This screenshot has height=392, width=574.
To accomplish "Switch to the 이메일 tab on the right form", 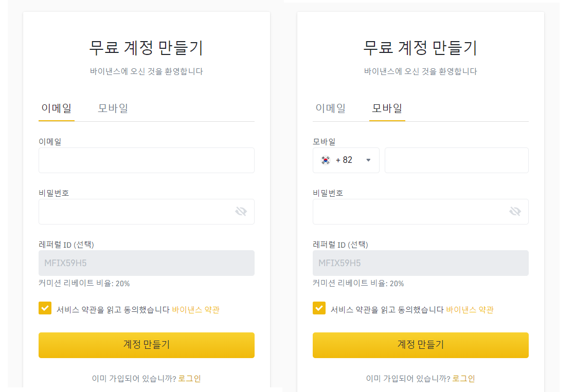I will pos(330,108).
